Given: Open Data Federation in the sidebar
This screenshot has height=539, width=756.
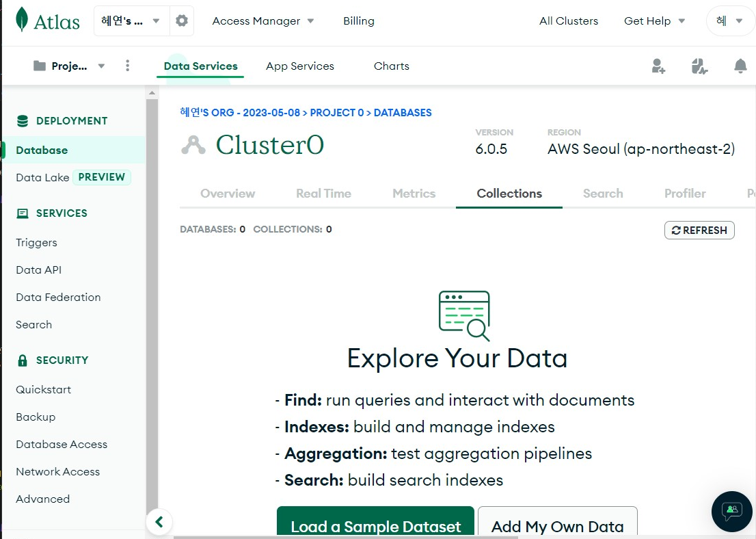Looking at the screenshot, I should [x=58, y=298].
